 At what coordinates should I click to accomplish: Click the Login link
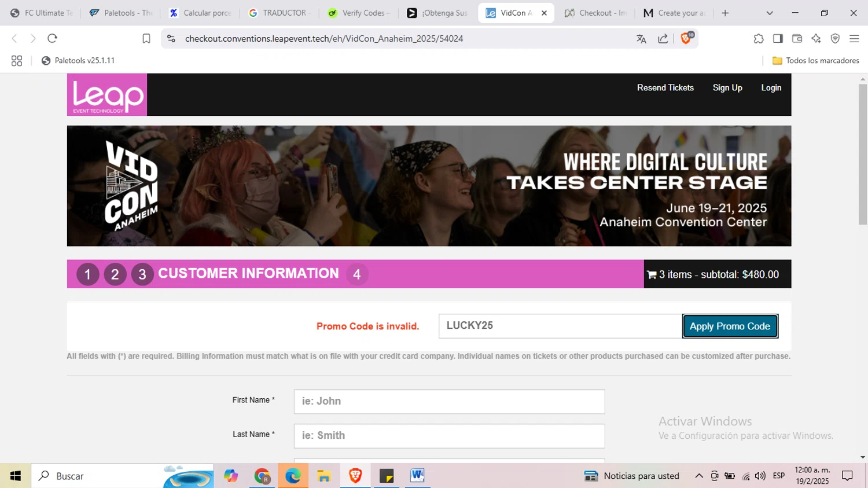click(x=771, y=87)
